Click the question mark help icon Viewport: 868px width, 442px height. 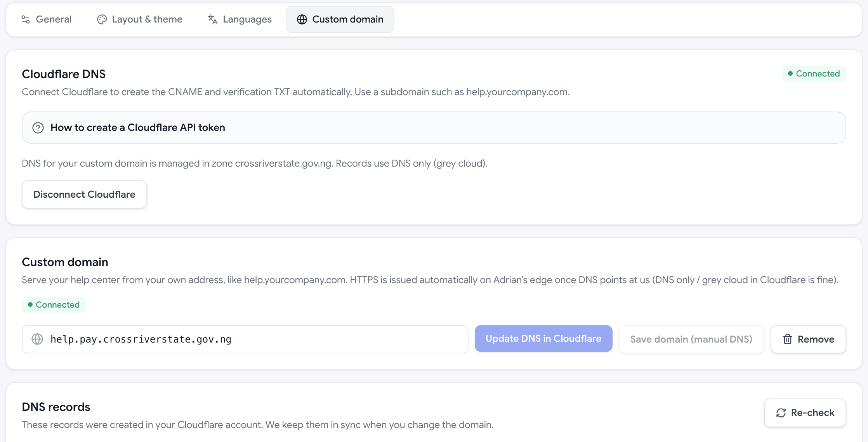(38, 128)
